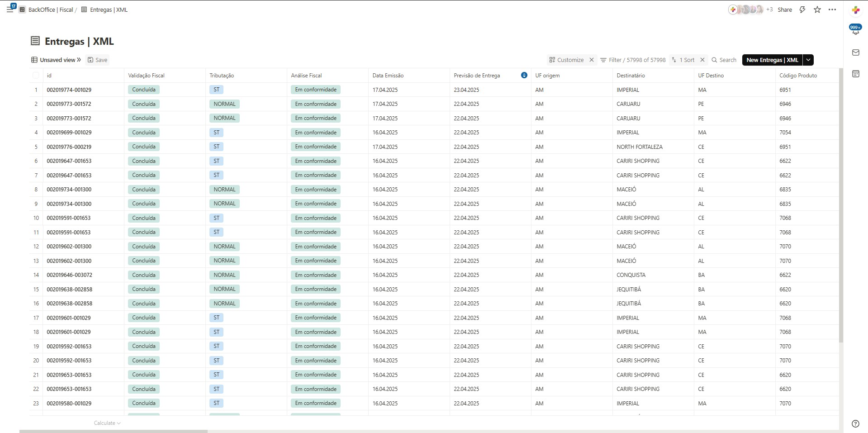Viewport: 868px width, 433px height.
Task: Open the three-dot more options menu
Action: [832, 10]
